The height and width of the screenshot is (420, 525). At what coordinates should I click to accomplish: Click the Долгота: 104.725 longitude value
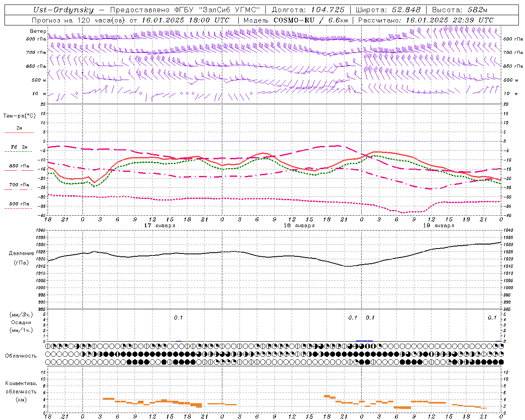pyautogui.click(x=308, y=10)
